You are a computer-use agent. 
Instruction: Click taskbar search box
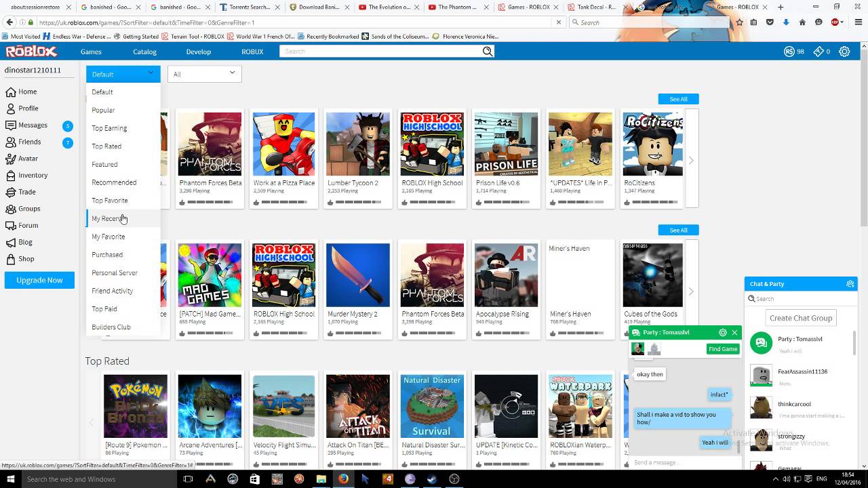[x=99, y=479]
